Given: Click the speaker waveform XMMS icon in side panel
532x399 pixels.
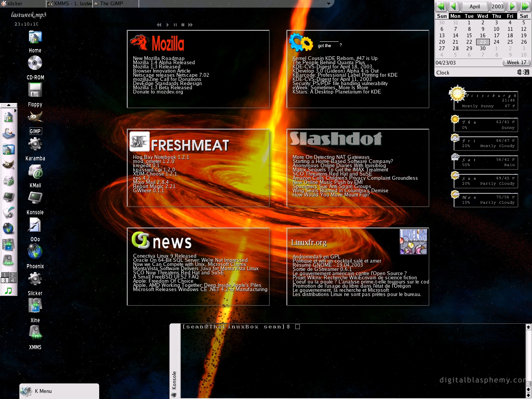Looking at the screenshot, I should coord(8,260).
